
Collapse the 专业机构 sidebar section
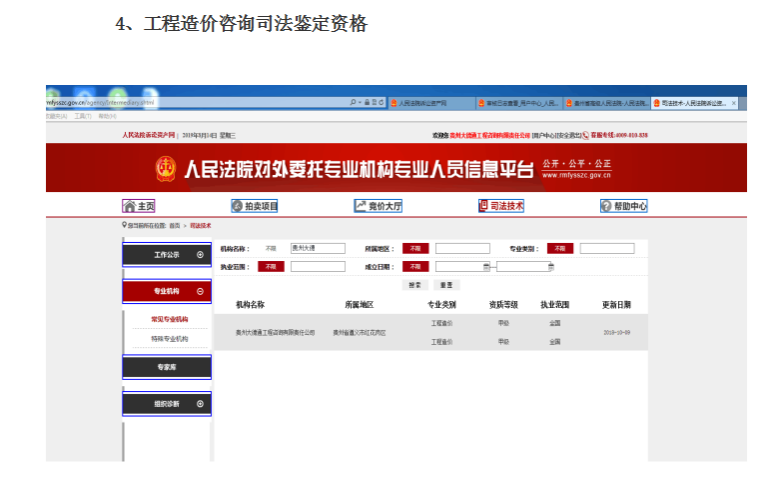pos(167,291)
